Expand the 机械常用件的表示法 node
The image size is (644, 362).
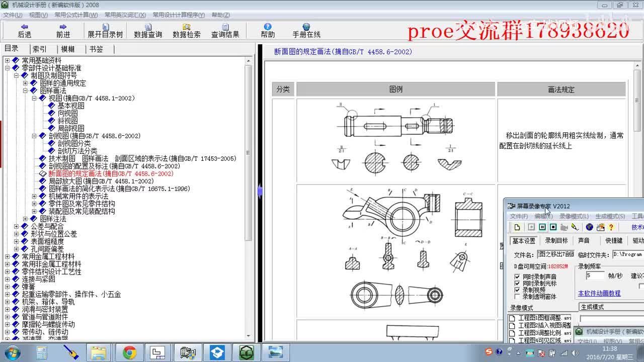click(34, 196)
